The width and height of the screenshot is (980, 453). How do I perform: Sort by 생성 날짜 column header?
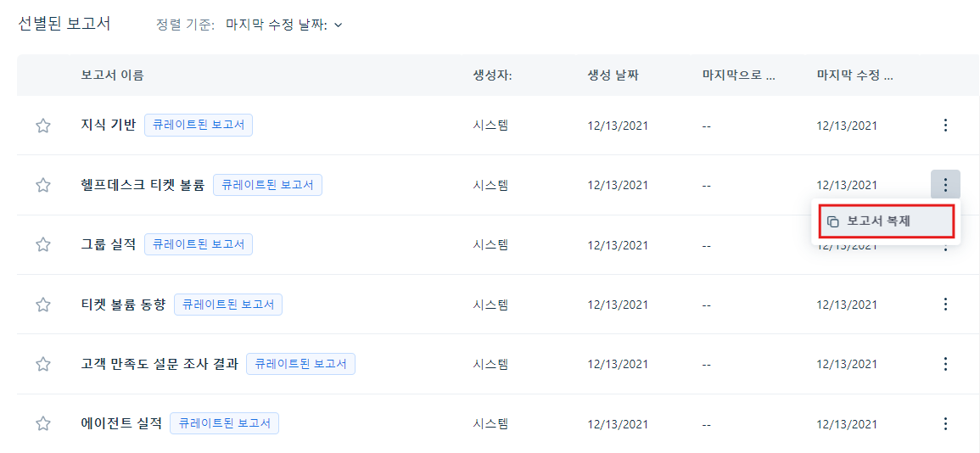[613, 75]
